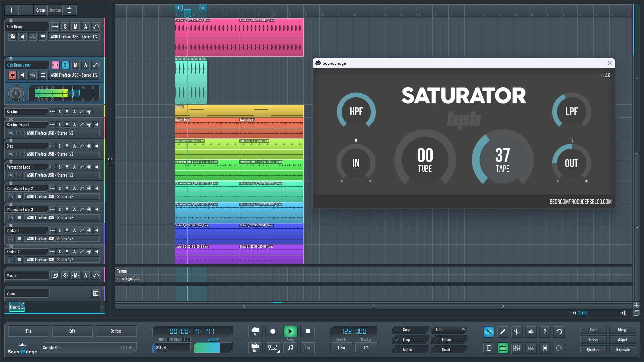Click the undo arrow icon
Viewport: 644px width, 362px height.
click(559, 332)
